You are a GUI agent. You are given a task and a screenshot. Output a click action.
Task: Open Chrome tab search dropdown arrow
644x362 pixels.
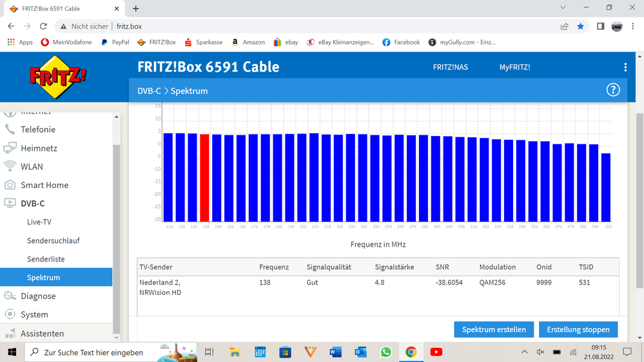click(x=563, y=7)
